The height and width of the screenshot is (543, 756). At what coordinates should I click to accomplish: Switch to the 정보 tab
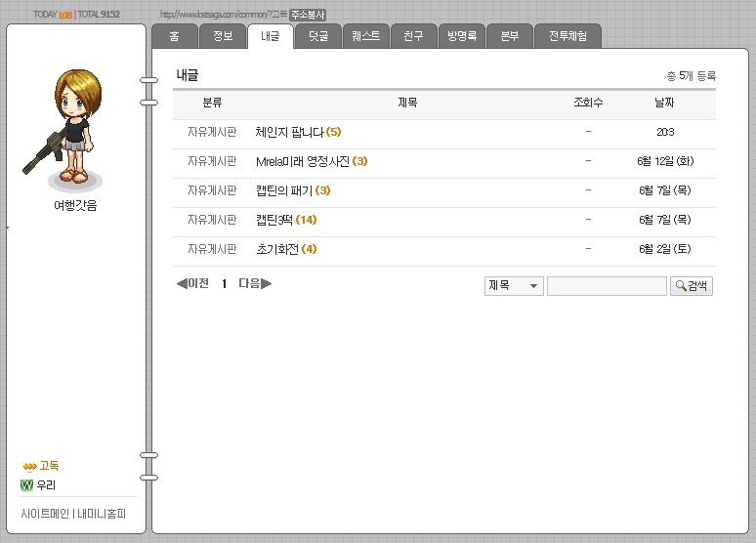(x=223, y=36)
